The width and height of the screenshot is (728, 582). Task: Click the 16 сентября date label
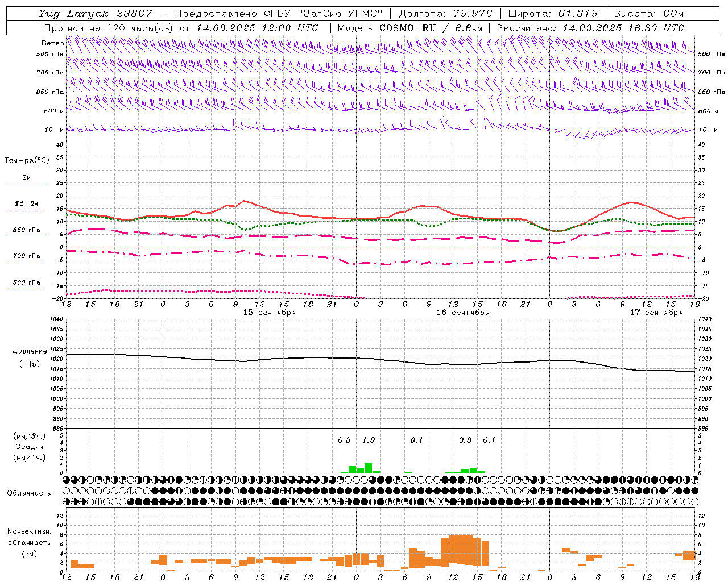click(x=463, y=313)
